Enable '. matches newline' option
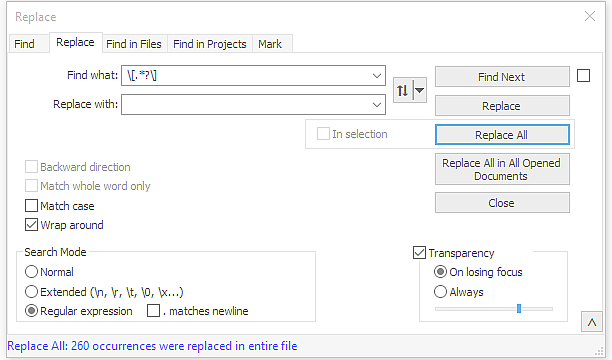This screenshot has height=360, width=612. coord(153,311)
